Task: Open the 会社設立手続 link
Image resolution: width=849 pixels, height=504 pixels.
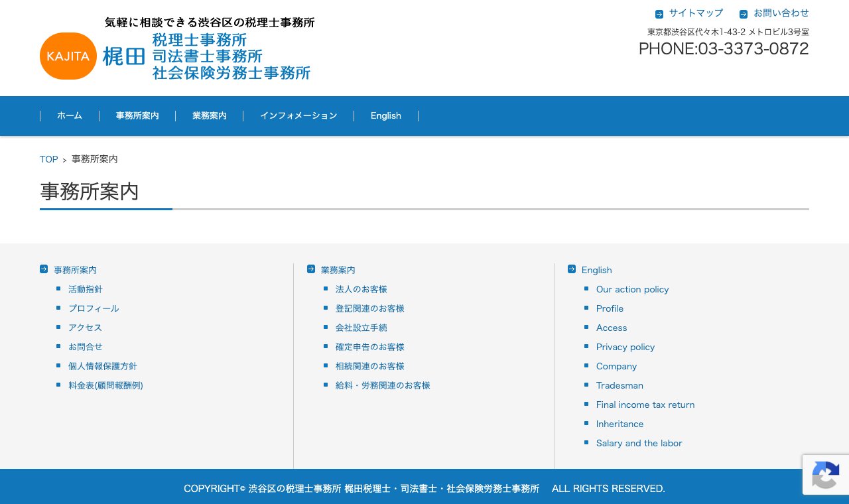Action: [x=361, y=328]
